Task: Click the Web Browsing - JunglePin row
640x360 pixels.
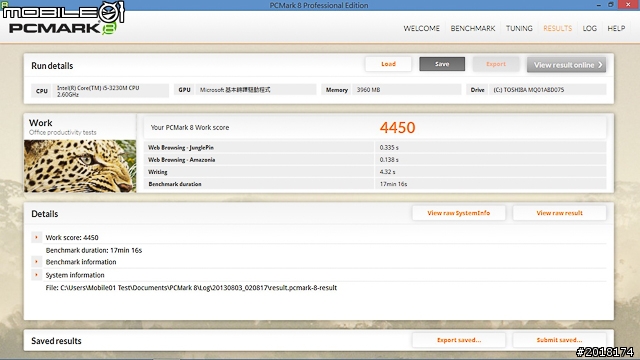Action: (375, 147)
